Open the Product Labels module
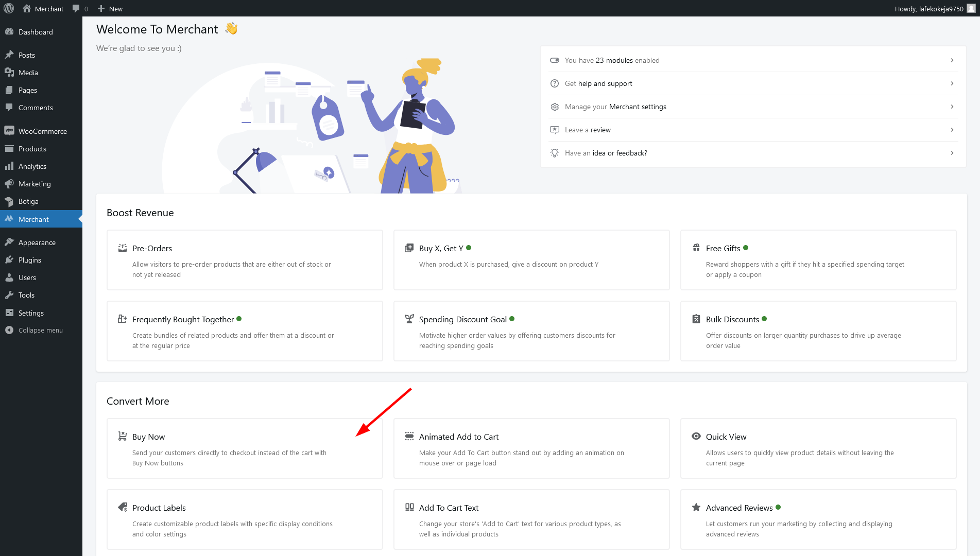Screen dimensions: 980x556 (245, 519)
